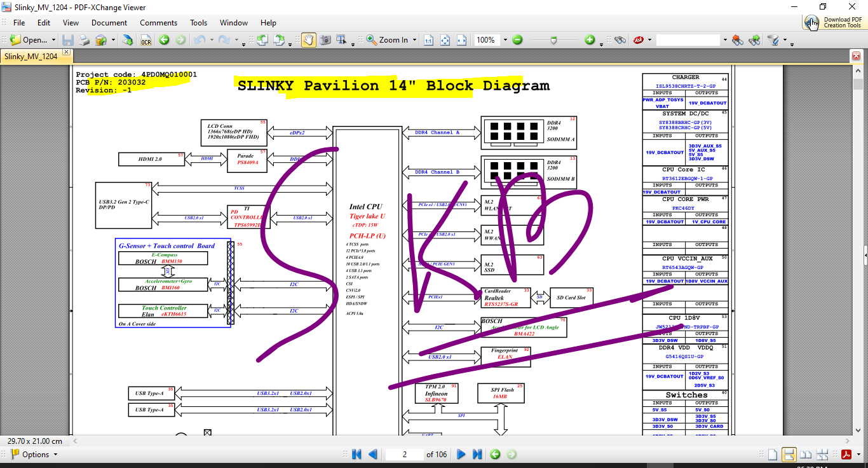Click the search options funnel icon

coord(773,40)
